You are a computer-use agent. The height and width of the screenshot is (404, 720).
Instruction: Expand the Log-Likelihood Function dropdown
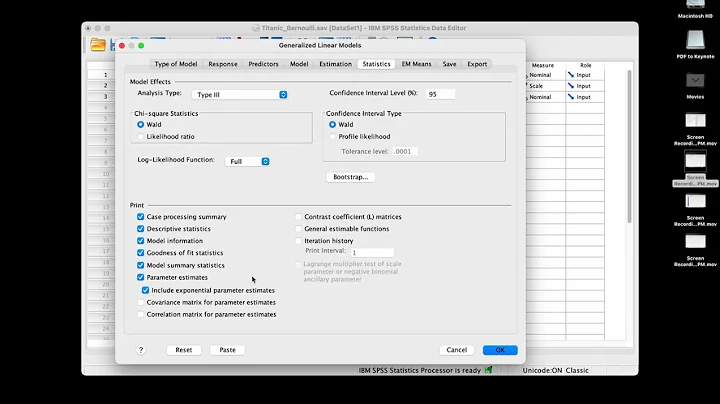[x=247, y=162]
